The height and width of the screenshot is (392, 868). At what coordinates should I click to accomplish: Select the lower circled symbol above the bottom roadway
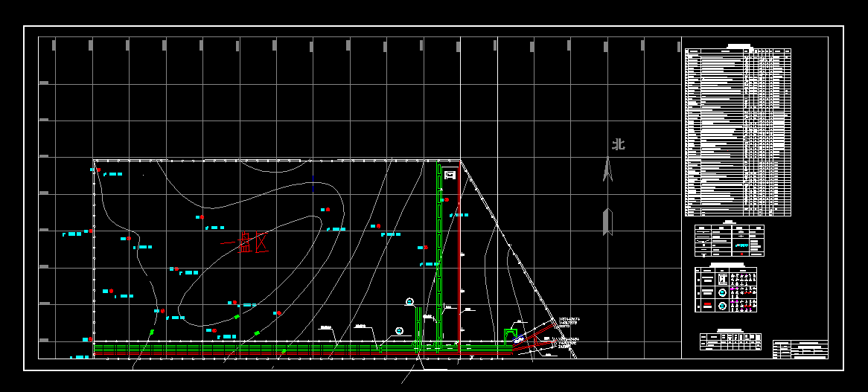(x=399, y=331)
